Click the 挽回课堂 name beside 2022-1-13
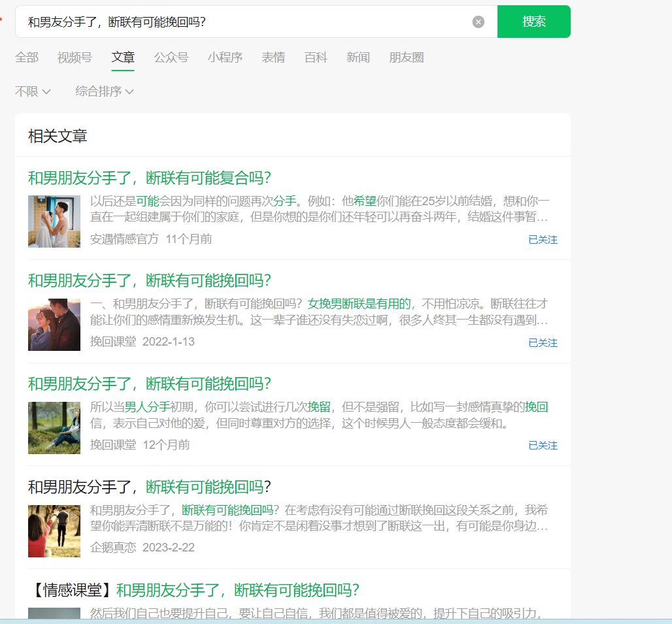This screenshot has width=672, height=624. click(x=113, y=342)
